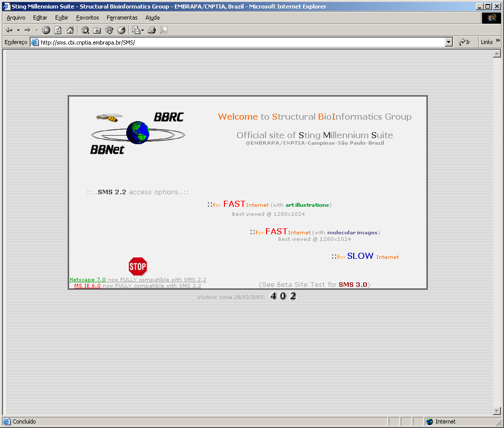This screenshot has width=504, height=428.
Task: Go back with the Back arrow
Action: pos(9,30)
